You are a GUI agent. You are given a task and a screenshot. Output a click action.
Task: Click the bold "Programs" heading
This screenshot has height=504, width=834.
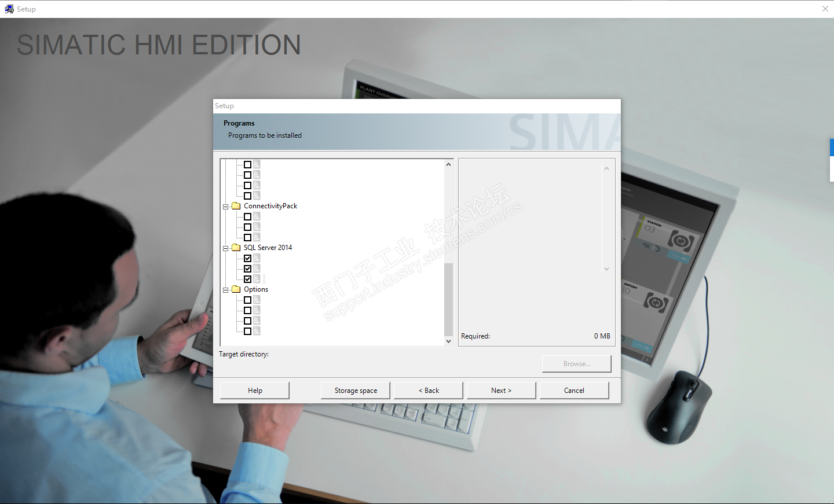click(x=239, y=123)
